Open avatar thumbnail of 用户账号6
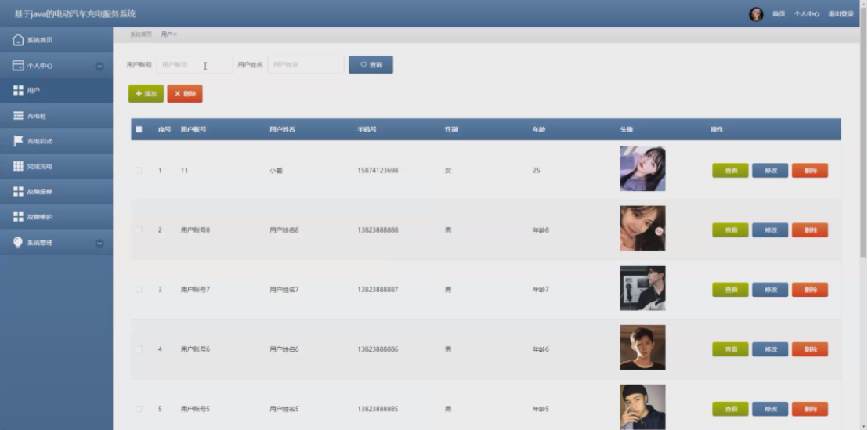 pos(642,348)
